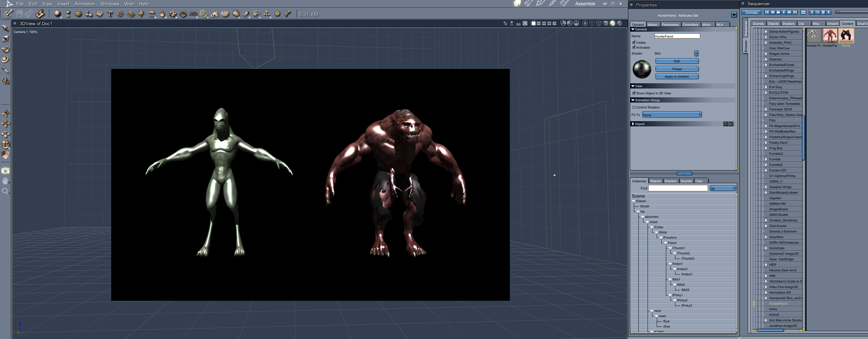Open the Fit To dropdown
Screen dimensions: 868x339
click(671, 115)
